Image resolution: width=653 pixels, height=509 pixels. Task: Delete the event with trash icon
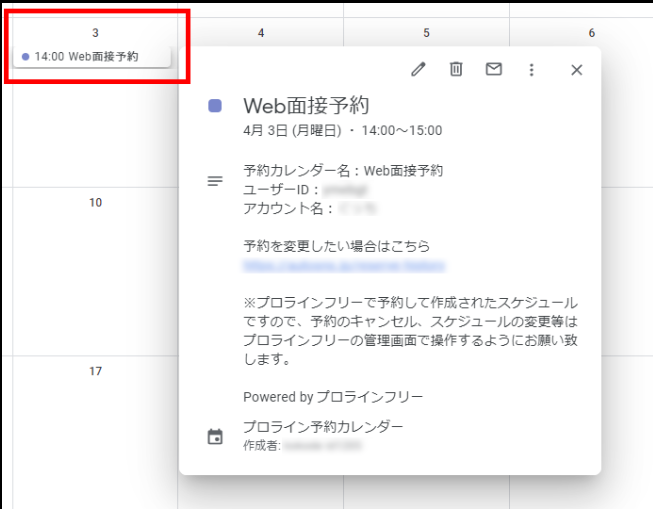pos(456,69)
